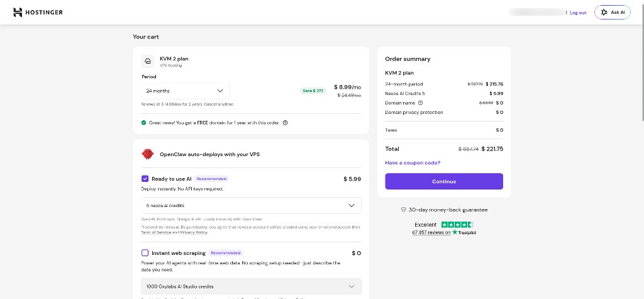Click the $ 221.75 total price
644x299 pixels.
coord(492,149)
